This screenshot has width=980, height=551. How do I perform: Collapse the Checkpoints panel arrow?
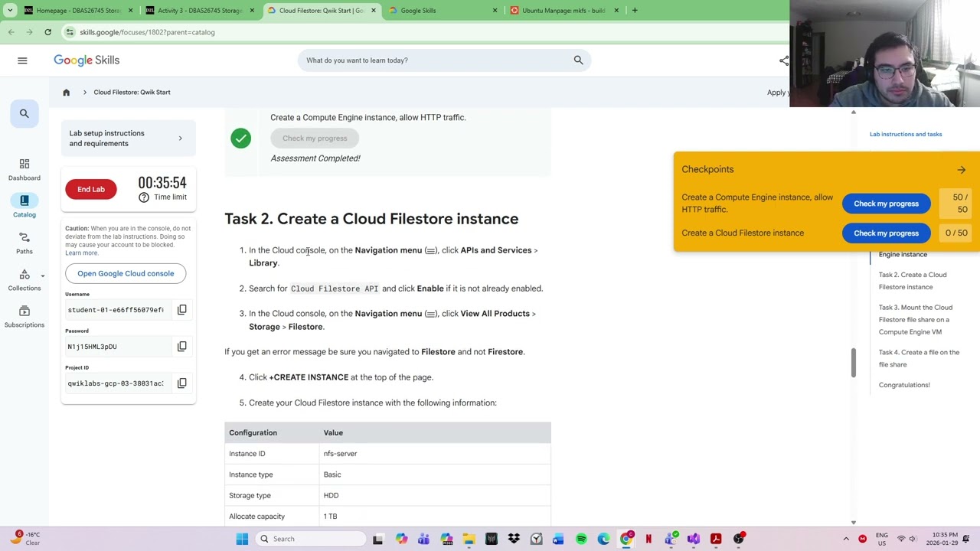click(x=961, y=170)
